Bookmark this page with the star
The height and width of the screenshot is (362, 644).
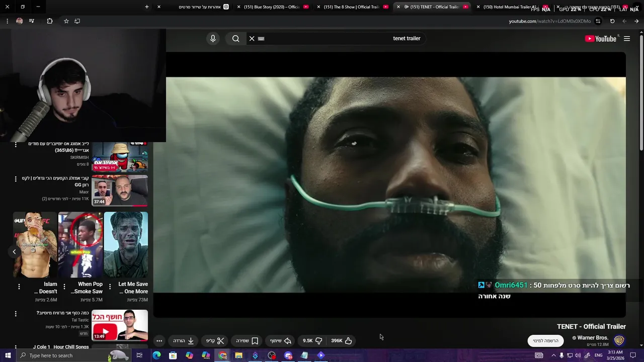point(66,21)
